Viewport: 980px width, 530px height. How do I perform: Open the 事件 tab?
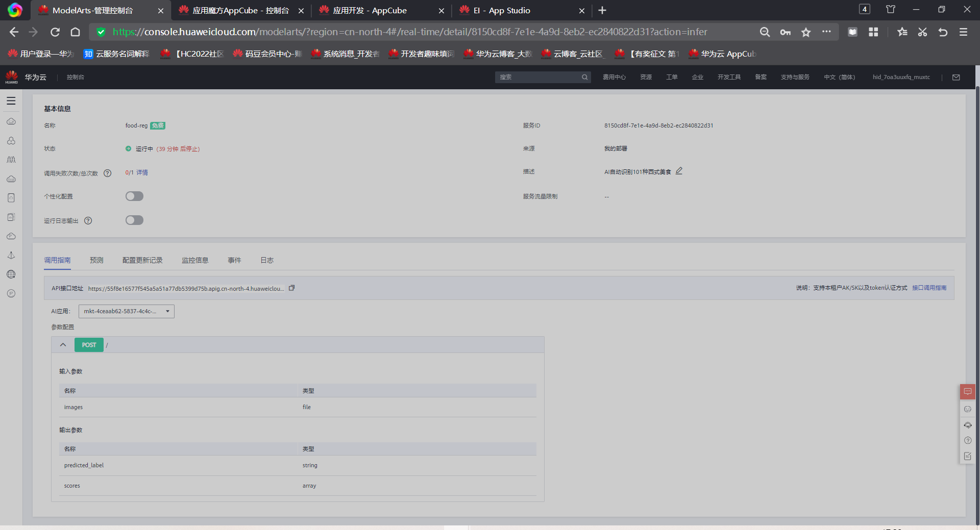click(x=234, y=260)
